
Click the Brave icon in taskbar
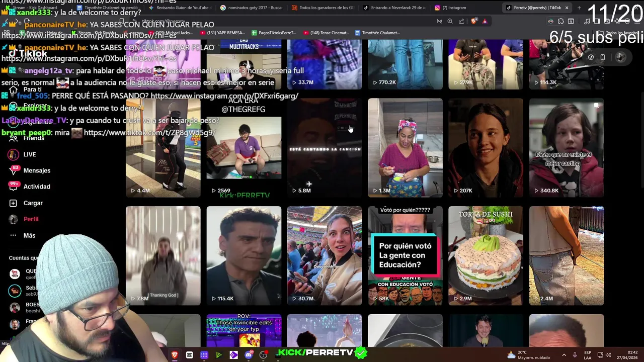click(175, 355)
